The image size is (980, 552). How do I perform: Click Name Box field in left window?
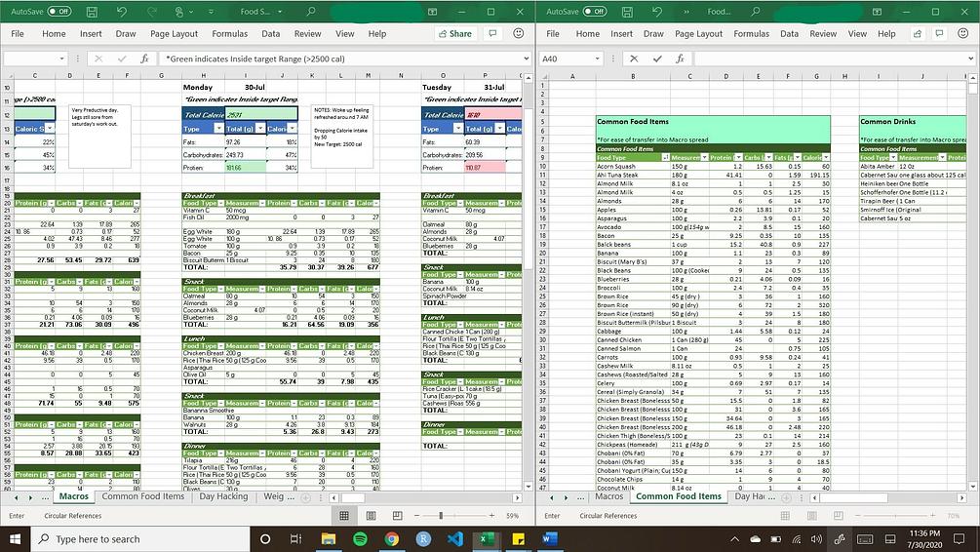pos(31,59)
